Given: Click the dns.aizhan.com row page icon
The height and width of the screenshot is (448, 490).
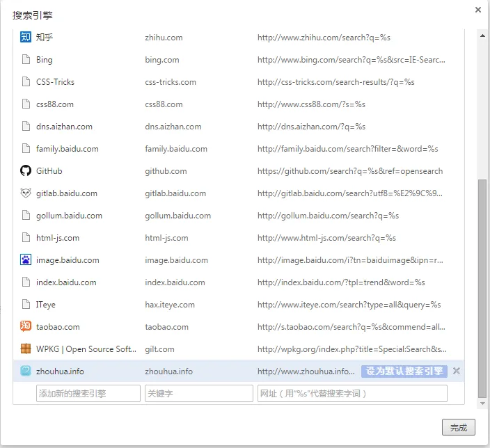Looking at the screenshot, I should click(x=26, y=126).
